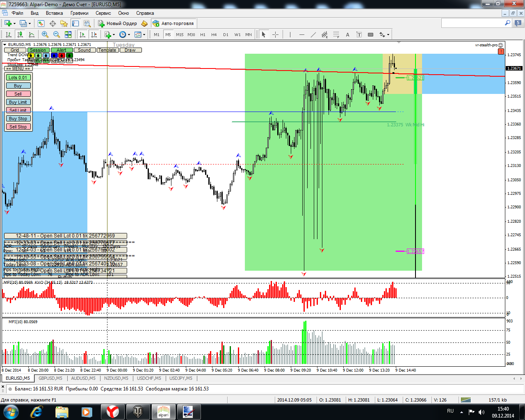Click the search input field

[472, 23]
